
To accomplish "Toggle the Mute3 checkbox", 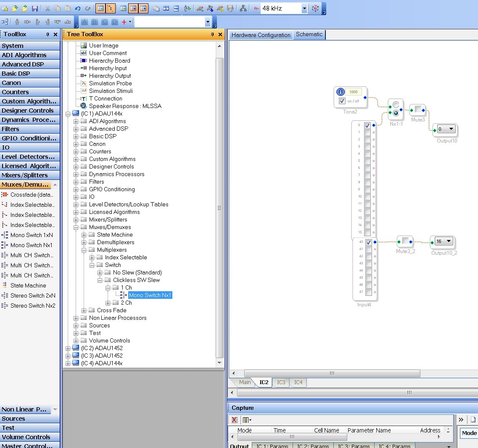I will click(x=418, y=109).
